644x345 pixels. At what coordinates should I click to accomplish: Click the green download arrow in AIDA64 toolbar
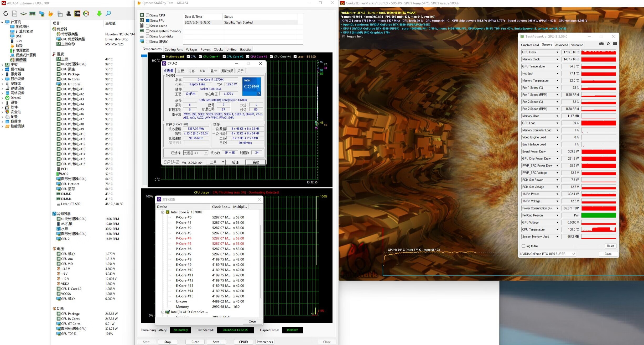pyautogui.click(x=99, y=13)
